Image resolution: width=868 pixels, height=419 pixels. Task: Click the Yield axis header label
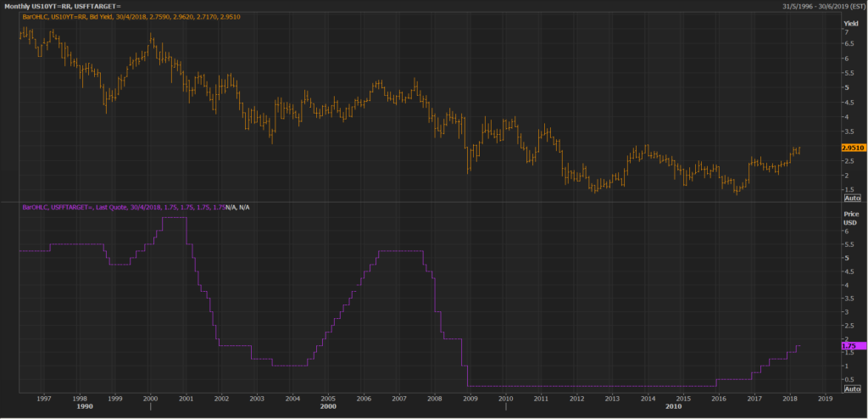[x=850, y=22]
